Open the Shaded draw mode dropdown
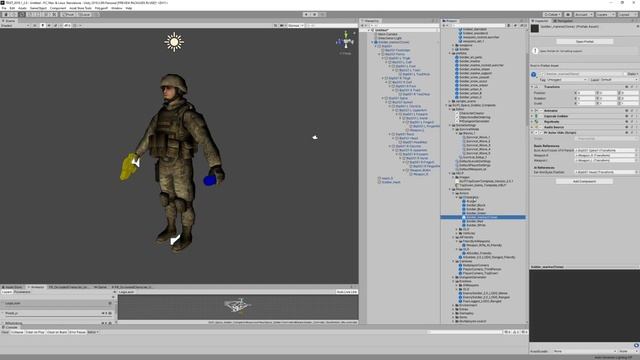The height and width of the screenshot is (360, 640). click(x=15, y=25)
